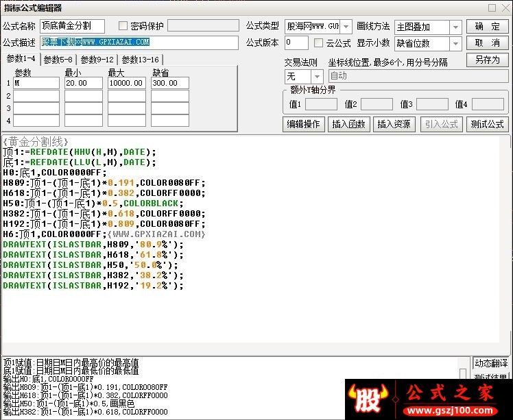Click the translation pane scrollbar thumb
Image resolution: width=513 pixels, height=420 pixels.
pos(463,373)
